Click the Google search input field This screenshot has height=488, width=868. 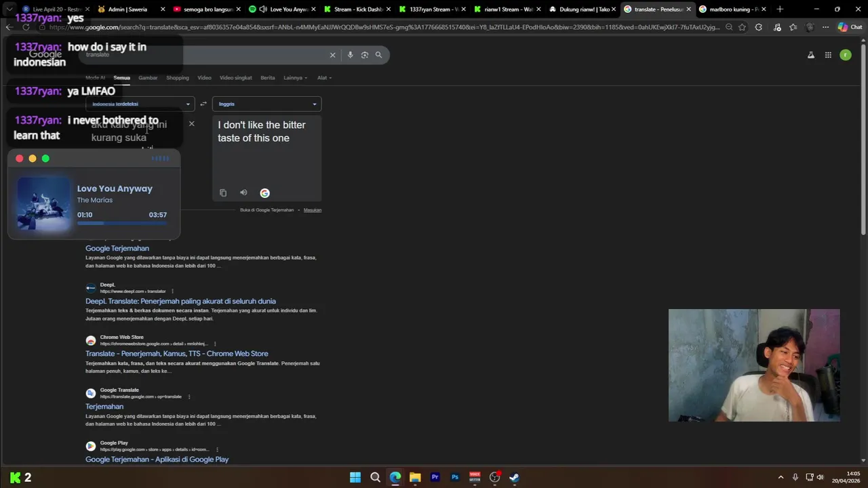(203, 55)
